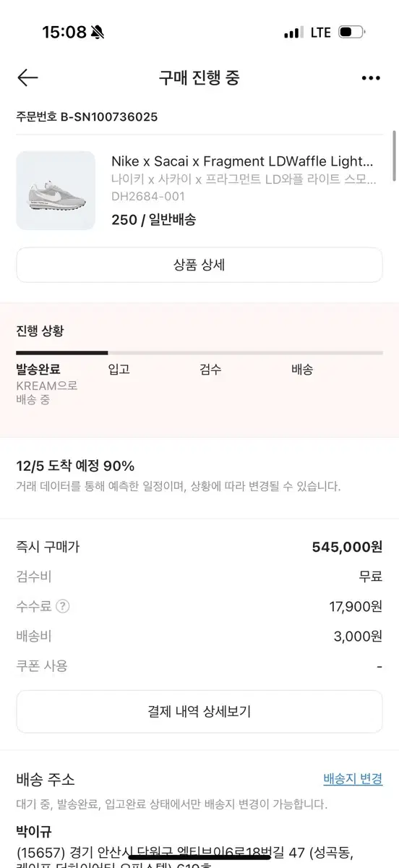This screenshot has width=399, height=868.
Task: Tap the battery icon in status bar
Action: [x=352, y=33]
